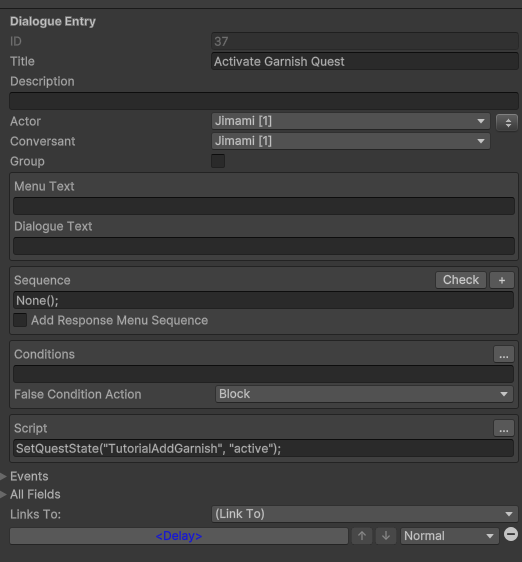Image resolution: width=522 pixels, height=562 pixels.
Task: Expand the All Fields foldout
Action: (x=35, y=494)
